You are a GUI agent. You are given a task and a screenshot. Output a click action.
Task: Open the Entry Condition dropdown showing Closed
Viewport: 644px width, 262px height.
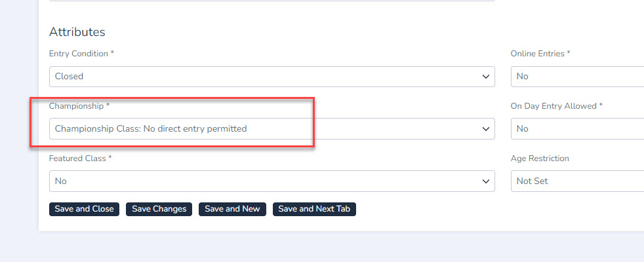(x=262, y=77)
